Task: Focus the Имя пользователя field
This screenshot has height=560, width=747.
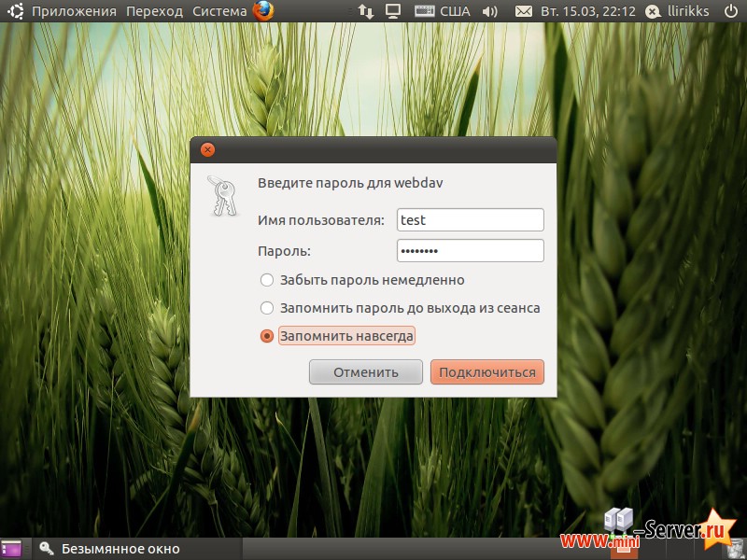Action: [x=471, y=220]
